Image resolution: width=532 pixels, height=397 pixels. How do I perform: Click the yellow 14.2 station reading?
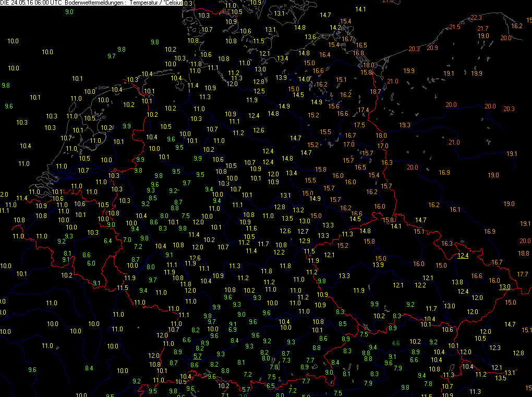point(335,27)
